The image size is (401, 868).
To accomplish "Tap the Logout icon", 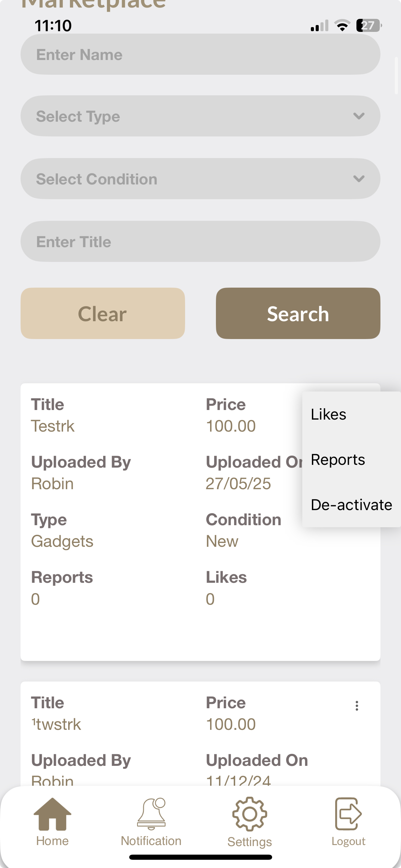I will click(348, 814).
